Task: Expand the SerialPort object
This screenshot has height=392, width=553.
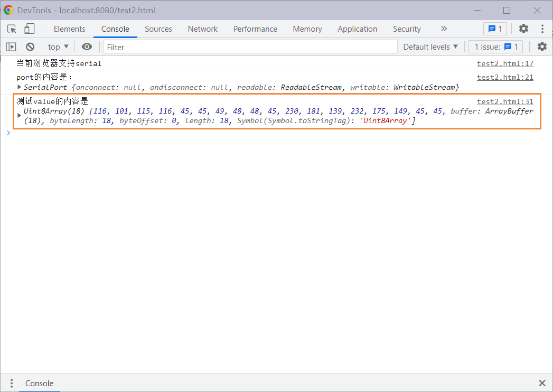Action: pyautogui.click(x=20, y=87)
